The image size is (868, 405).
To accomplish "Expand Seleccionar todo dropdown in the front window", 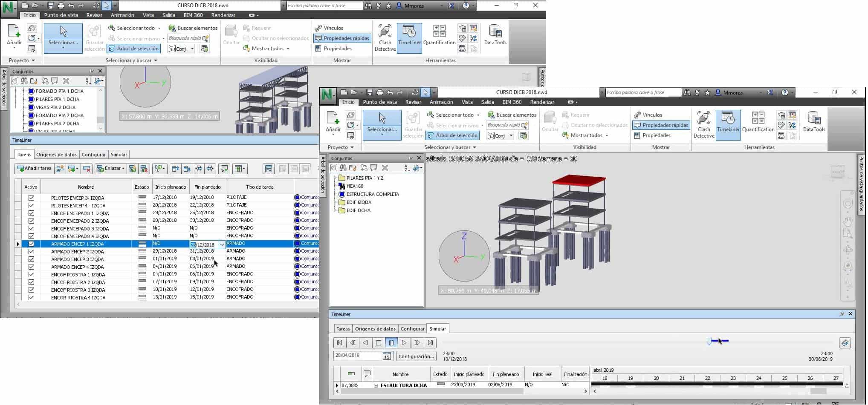I will coord(478,115).
